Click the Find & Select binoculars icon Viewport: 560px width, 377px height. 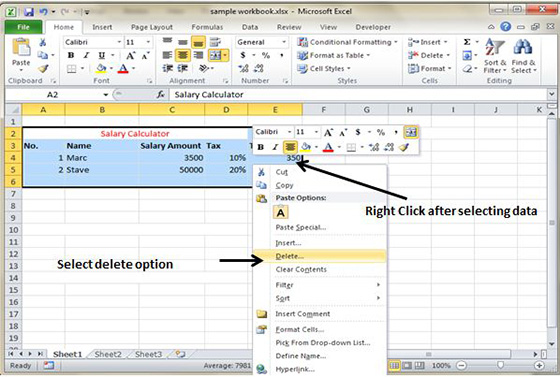click(523, 47)
